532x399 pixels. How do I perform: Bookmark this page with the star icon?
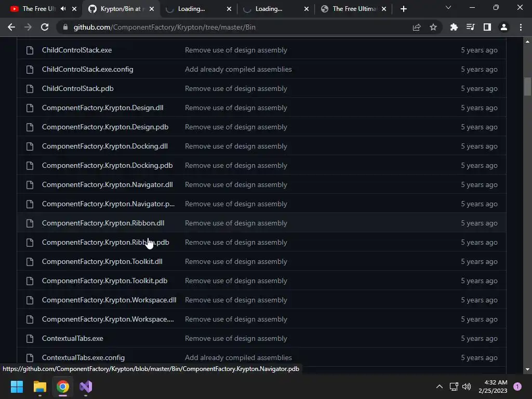pos(433,27)
